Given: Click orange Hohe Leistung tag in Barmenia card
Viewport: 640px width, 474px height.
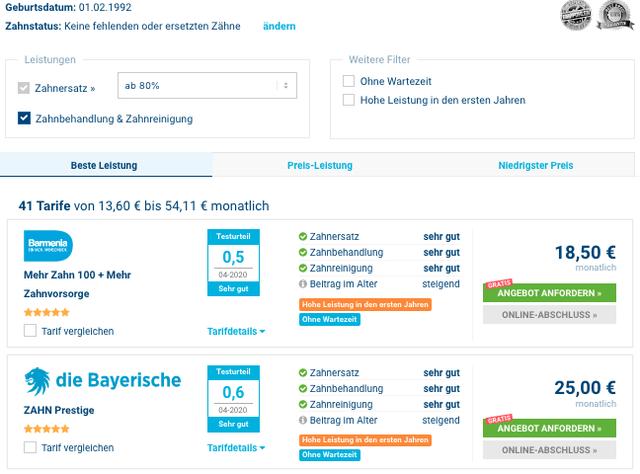Looking at the screenshot, I should tap(365, 304).
